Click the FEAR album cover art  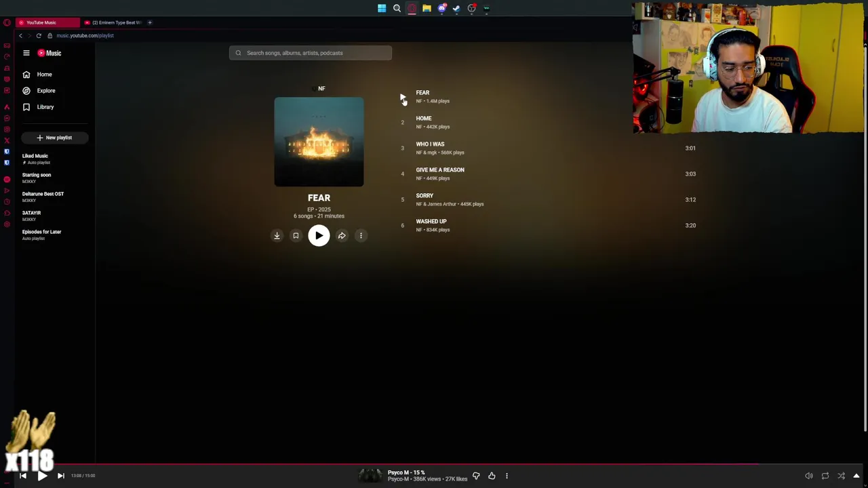(319, 142)
